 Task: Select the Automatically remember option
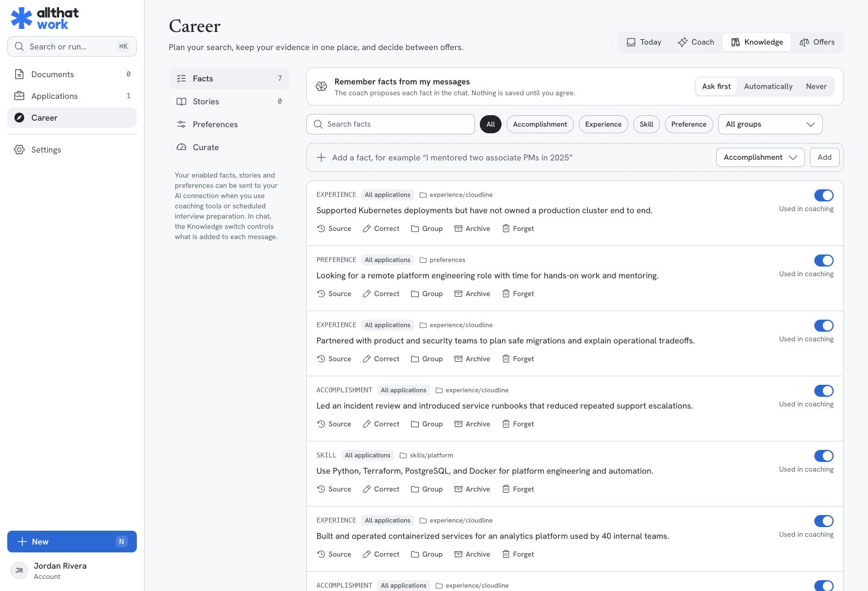click(x=768, y=87)
